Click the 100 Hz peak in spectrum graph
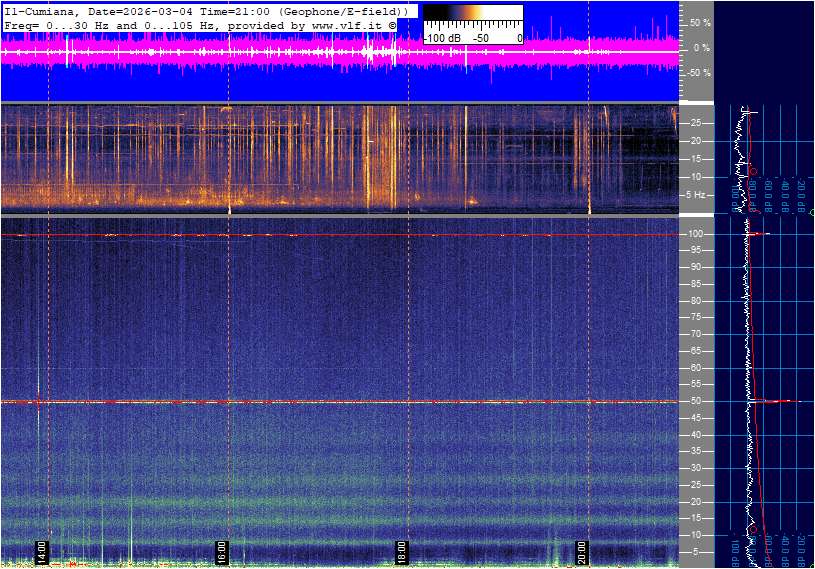This screenshot has height=569, width=815. click(x=762, y=234)
